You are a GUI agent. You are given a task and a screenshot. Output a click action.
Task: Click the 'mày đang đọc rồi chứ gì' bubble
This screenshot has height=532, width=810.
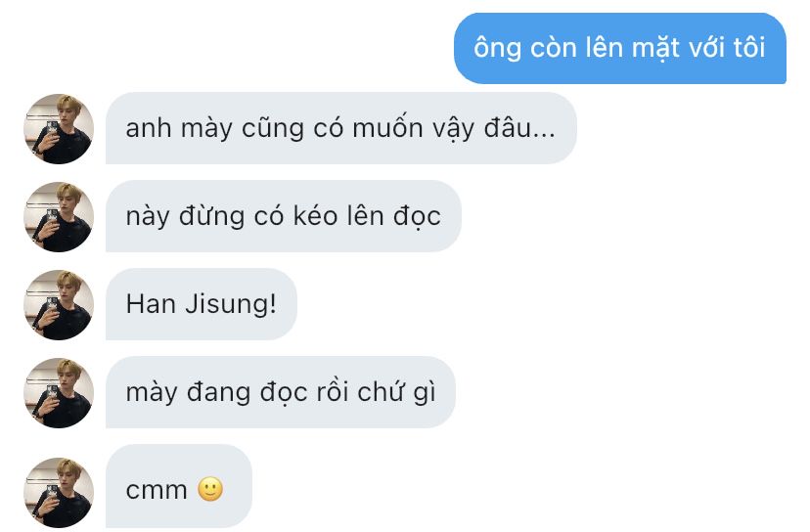tap(281, 392)
